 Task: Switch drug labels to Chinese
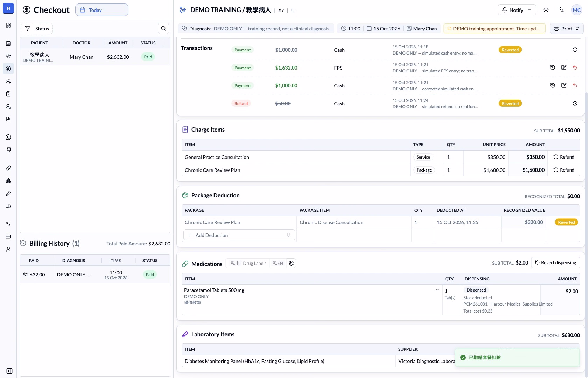tap(235, 263)
